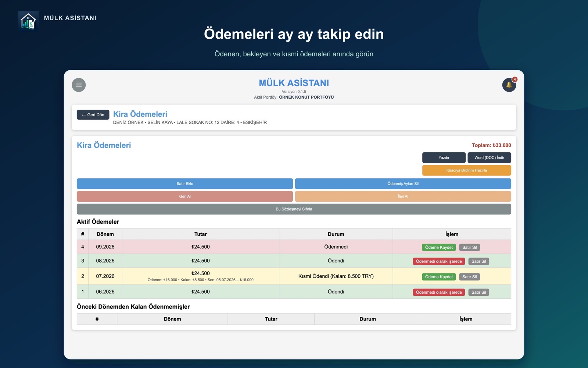588x368 pixels.
Task: Open the hamburger menu
Action: tap(79, 85)
